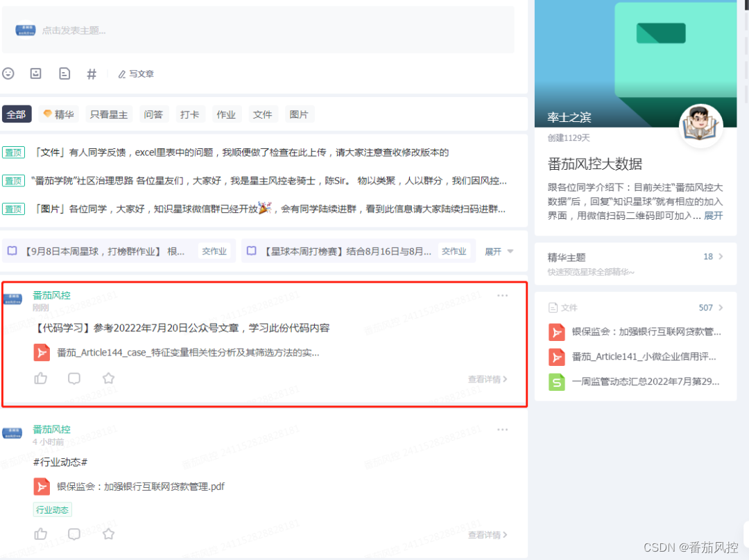Open the 9月8日本周星球 homework item

(104, 251)
